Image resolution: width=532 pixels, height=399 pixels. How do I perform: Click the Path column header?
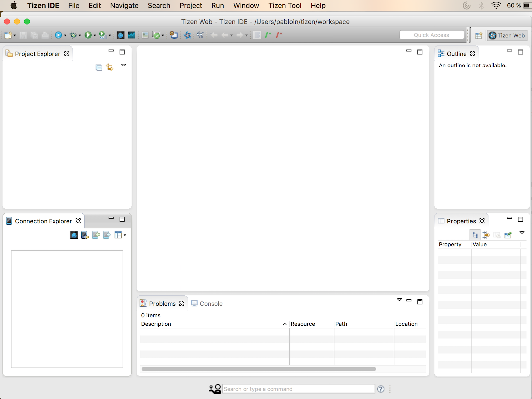[x=364, y=324]
